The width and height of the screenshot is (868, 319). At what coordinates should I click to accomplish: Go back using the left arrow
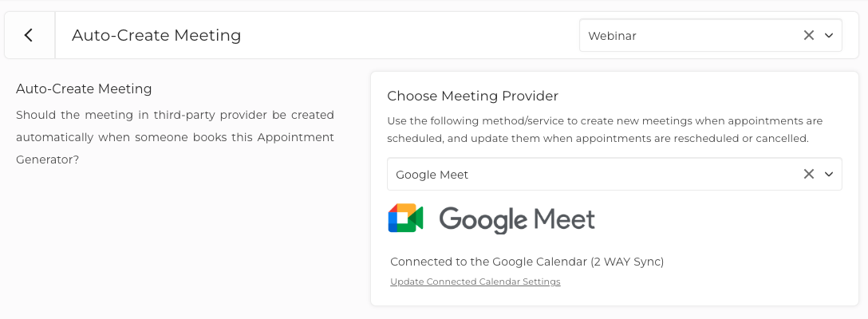click(29, 35)
